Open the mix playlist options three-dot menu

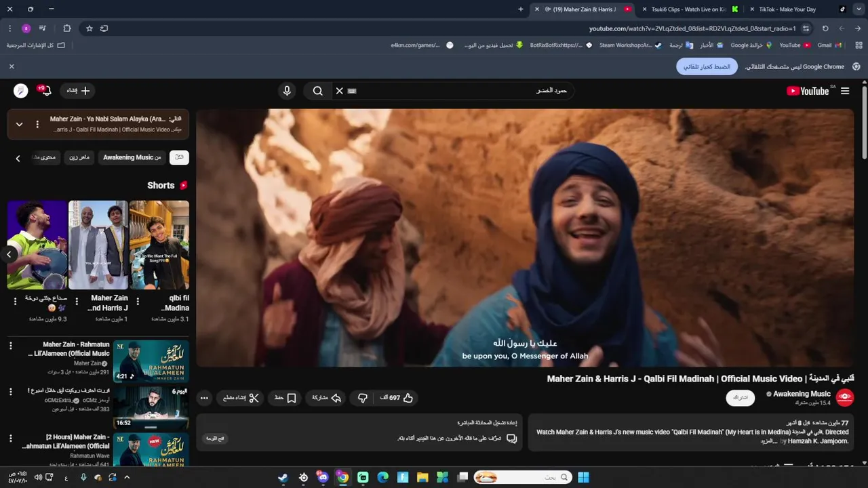(37, 124)
